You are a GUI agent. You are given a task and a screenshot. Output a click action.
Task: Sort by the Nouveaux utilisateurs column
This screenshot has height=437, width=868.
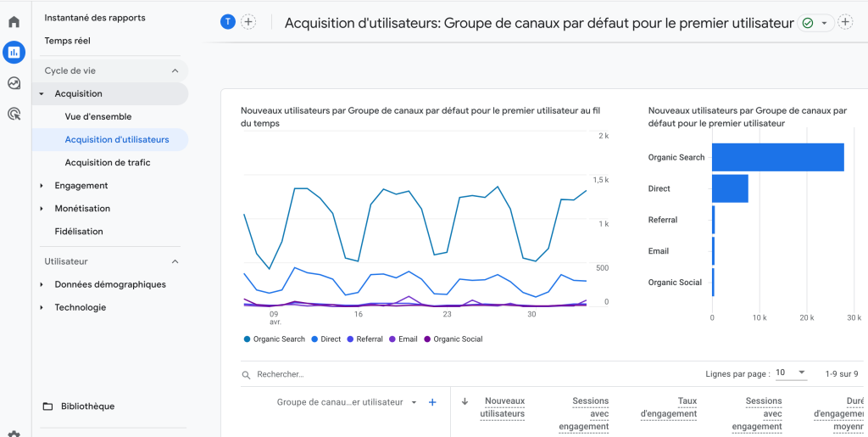502,407
